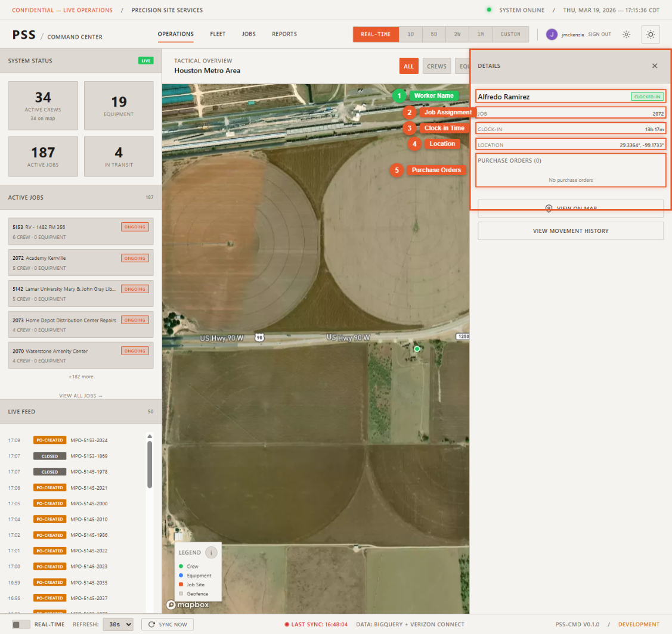Select the Academy Kerrville job card
The height and width of the screenshot is (634, 672).
click(x=80, y=262)
